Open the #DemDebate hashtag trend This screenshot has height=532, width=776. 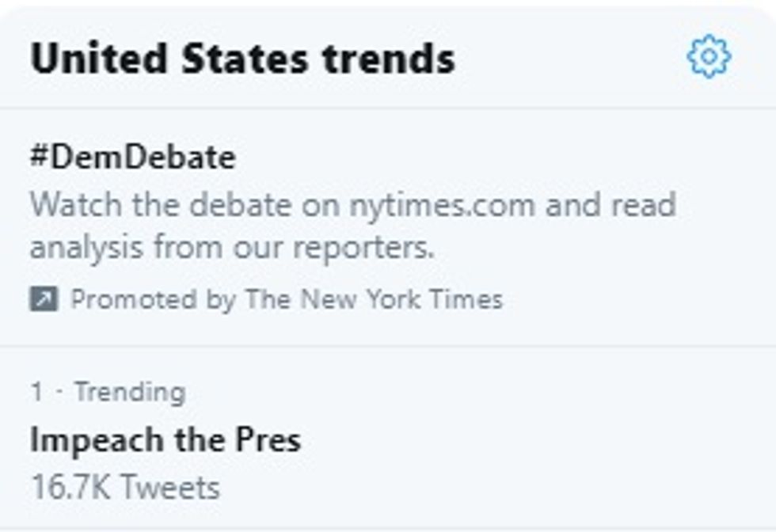point(132,158)
